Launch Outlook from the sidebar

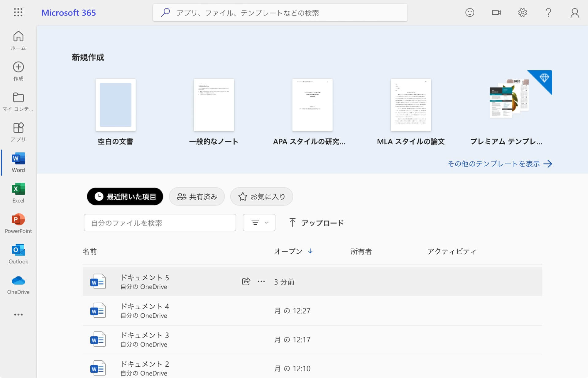click(18, 254)
